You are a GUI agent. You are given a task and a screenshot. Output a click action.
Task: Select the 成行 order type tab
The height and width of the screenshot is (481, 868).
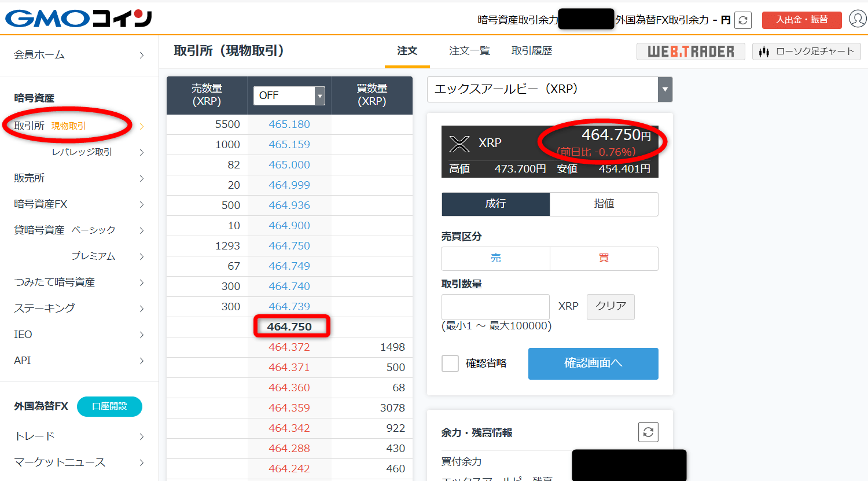click(x=495, y=204)
